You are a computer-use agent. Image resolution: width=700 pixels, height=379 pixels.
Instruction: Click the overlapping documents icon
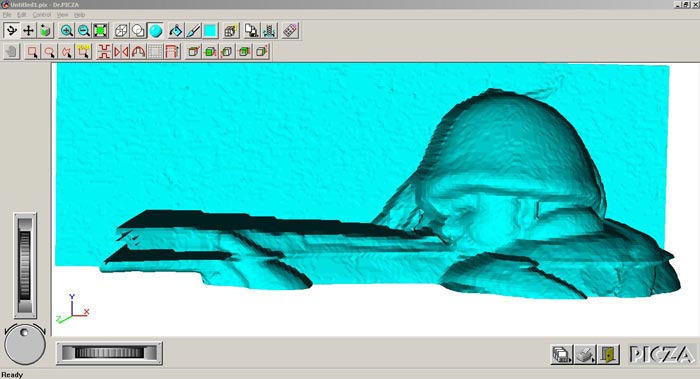251,30
